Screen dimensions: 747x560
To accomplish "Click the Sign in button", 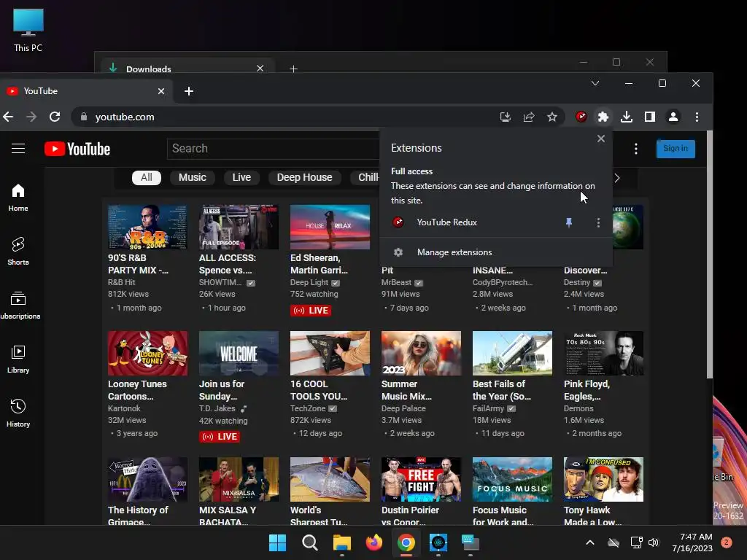I will click(x=675, y=149).
